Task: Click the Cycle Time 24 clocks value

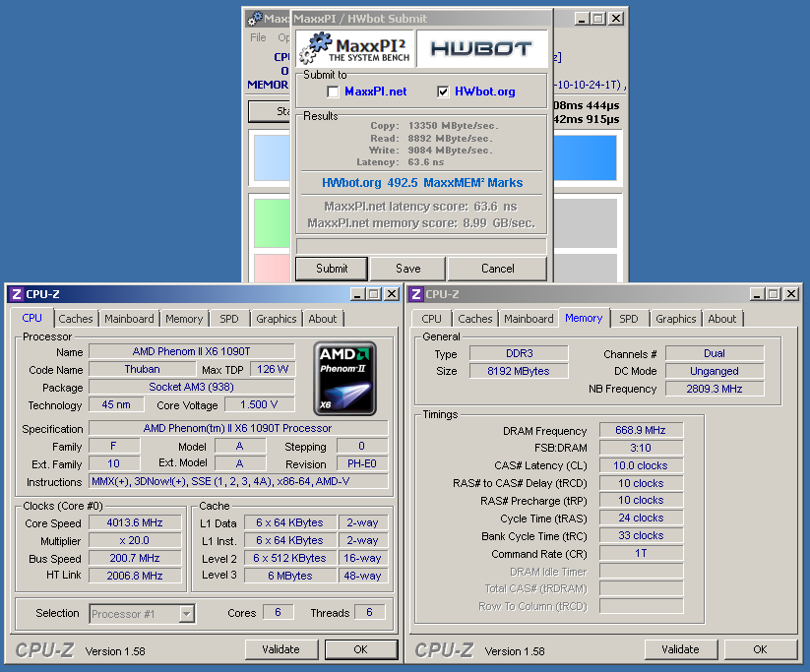Action: [641, 519]
